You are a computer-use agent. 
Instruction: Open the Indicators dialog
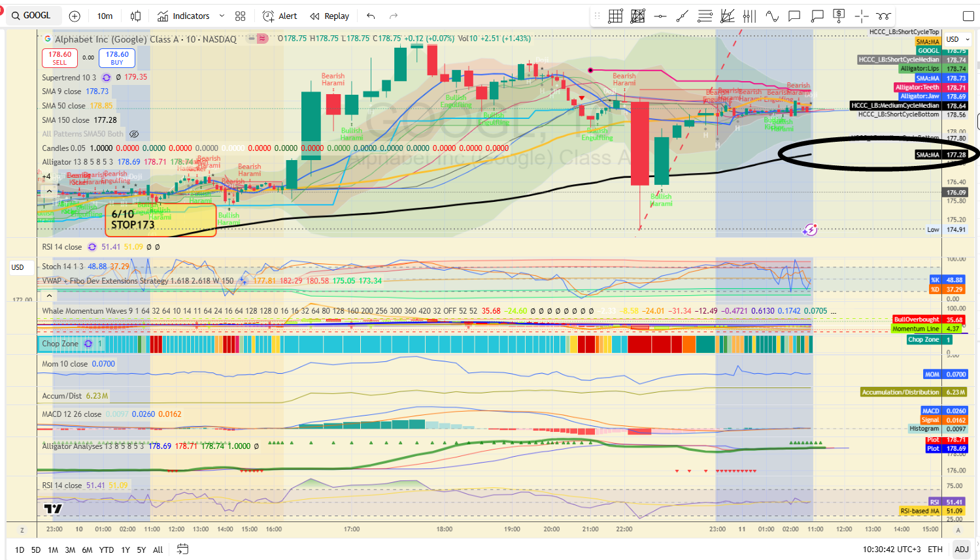(x=184, y=16)
